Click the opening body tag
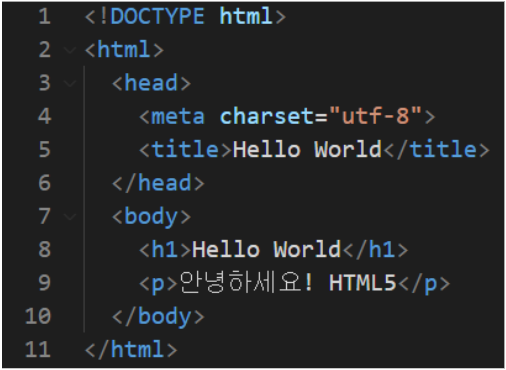 [151, 217]
